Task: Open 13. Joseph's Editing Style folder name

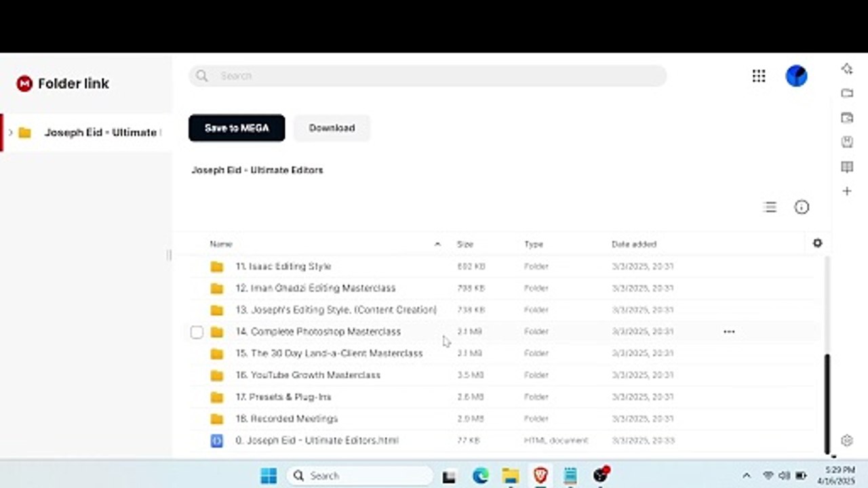Action: coord(336,310)
